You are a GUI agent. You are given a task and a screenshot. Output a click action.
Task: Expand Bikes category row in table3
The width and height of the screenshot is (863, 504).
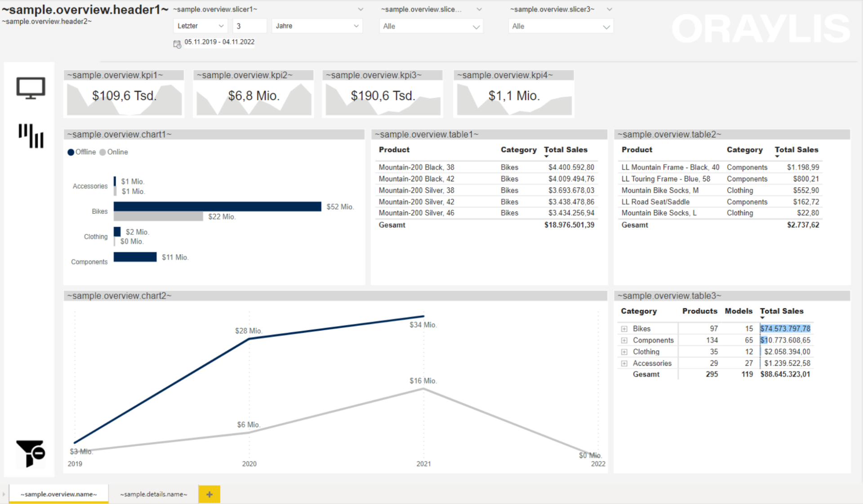tap(624, 329)
